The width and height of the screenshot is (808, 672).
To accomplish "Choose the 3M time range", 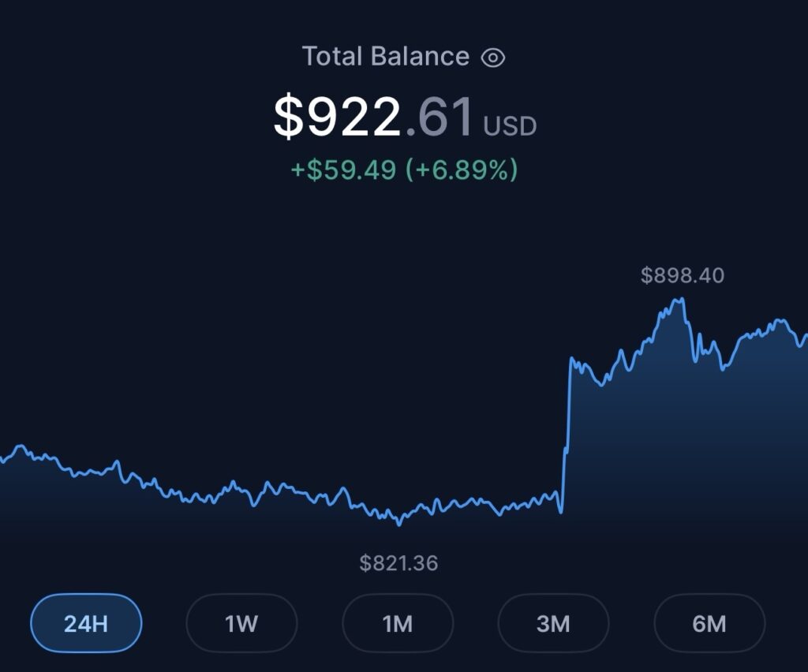I will 553,623.
